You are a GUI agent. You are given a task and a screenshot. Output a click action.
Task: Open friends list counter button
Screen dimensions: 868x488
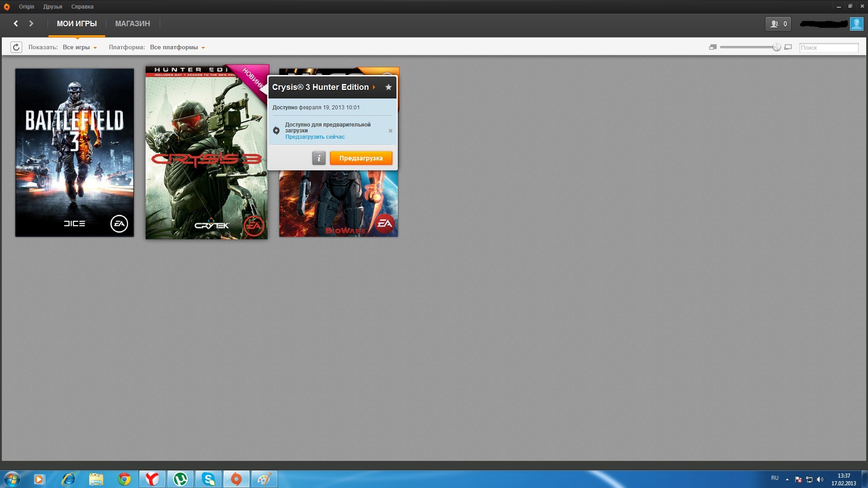click(778, 24)
